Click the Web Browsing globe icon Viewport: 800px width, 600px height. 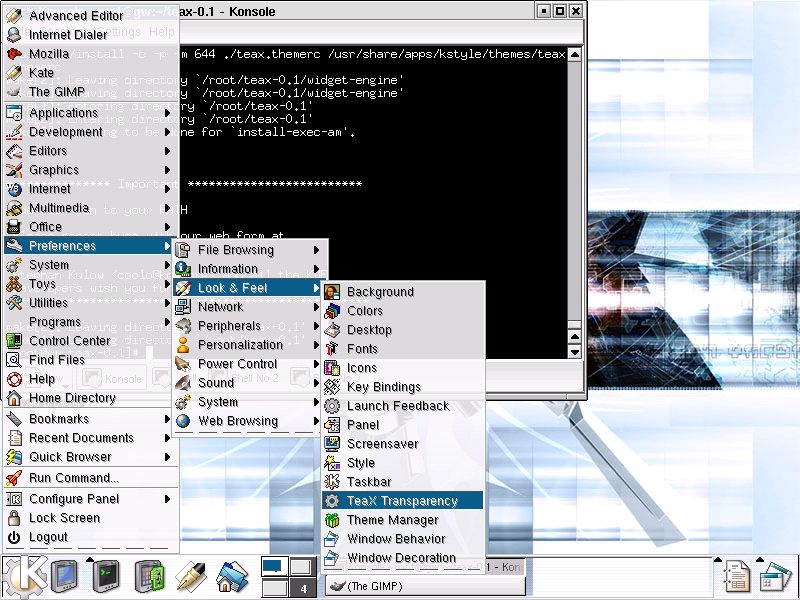click(183, 421)
